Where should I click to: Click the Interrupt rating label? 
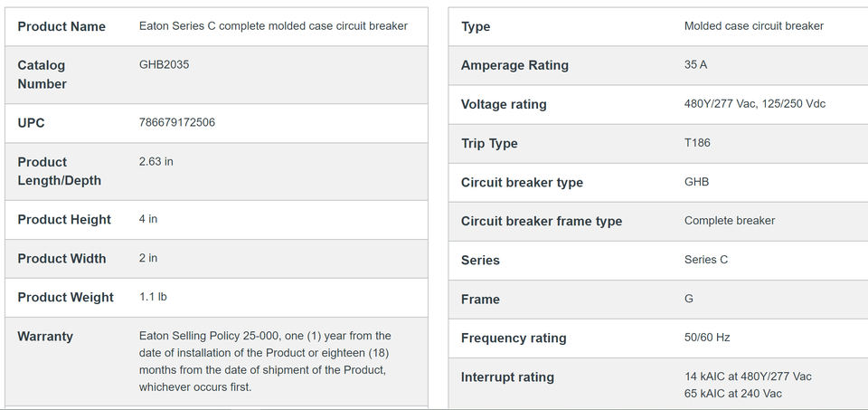[x=507, y=377]
